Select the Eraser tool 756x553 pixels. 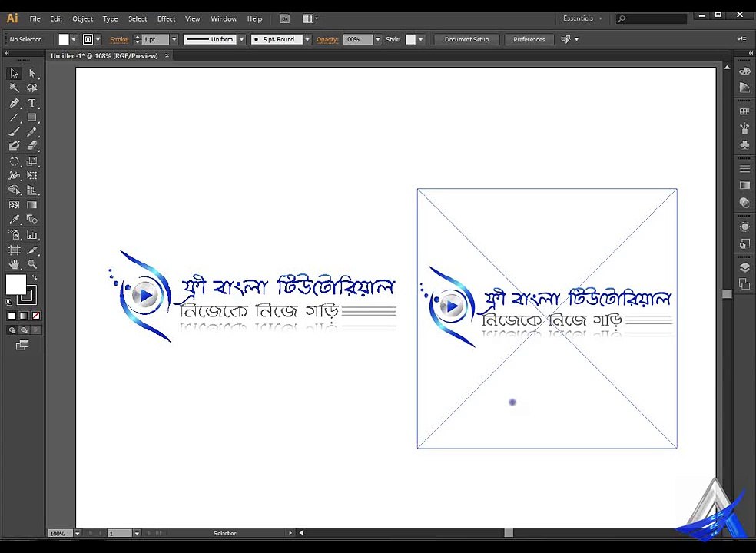point(32,146)
